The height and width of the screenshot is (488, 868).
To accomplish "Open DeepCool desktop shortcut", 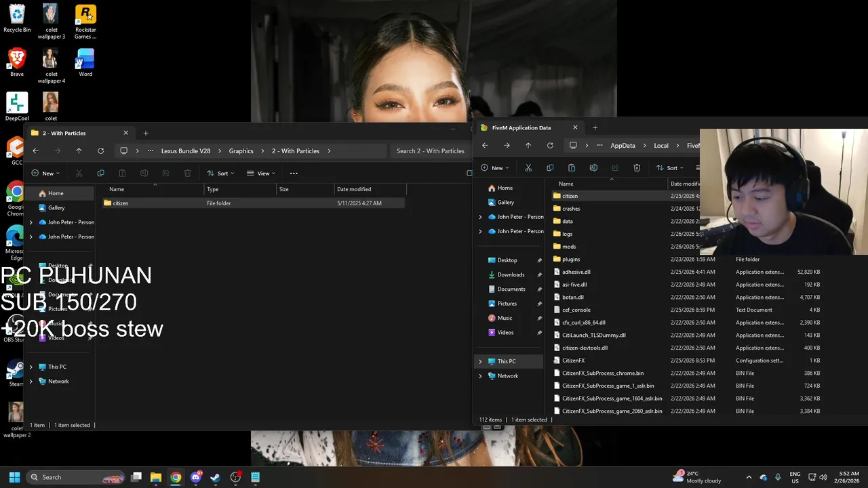I will tap(17, 106).
